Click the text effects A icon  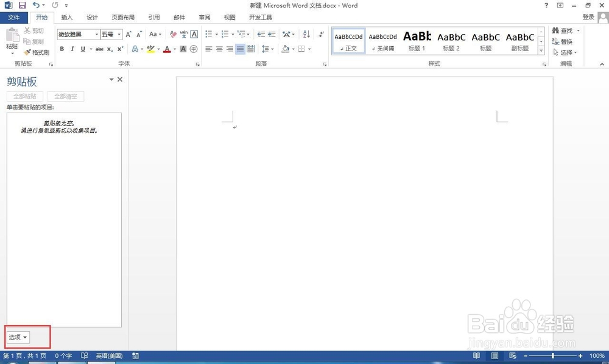click(135, 49)
